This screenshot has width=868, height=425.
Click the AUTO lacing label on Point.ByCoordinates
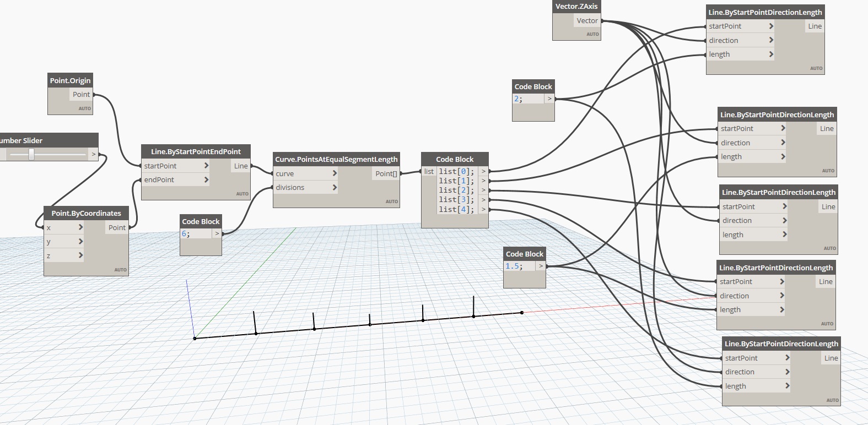(120, 270)
